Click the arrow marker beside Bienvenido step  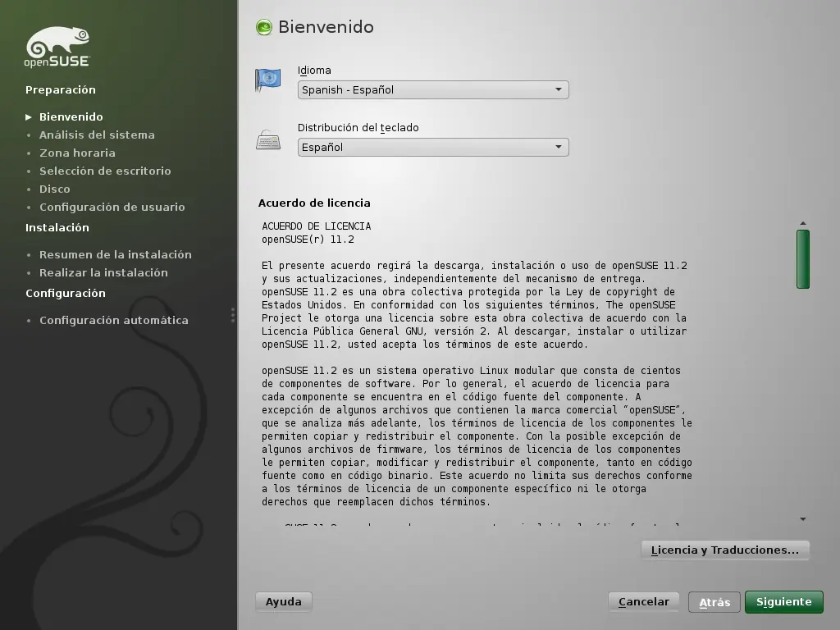29,116
